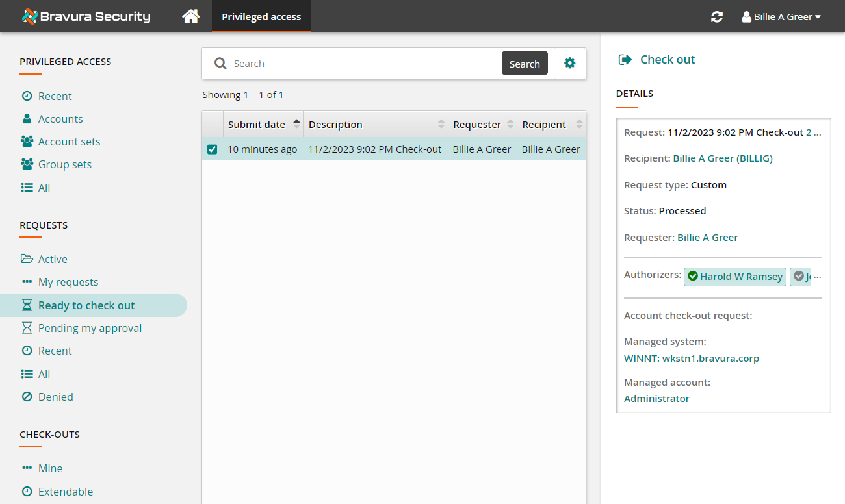Uncheck the 9:02 PM Check-out row checkbox
The height and width of the screenshot is (504, 845).
pyautogui.click(x=213, y=149)
